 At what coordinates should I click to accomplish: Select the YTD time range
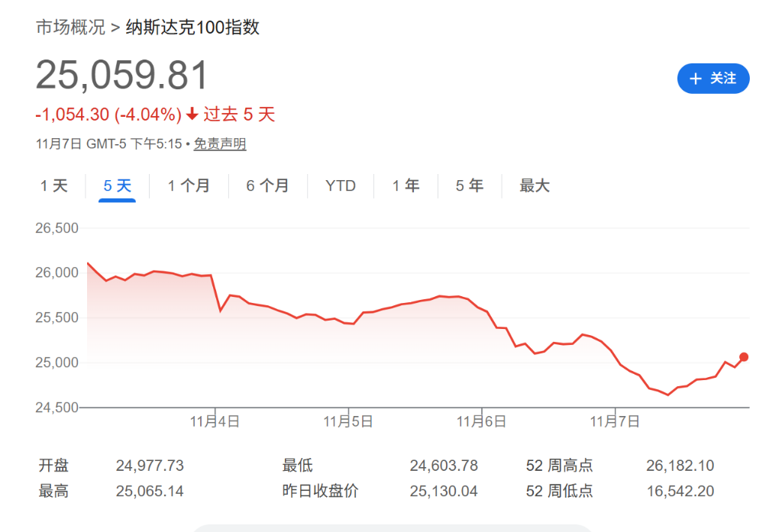coord(340,185)
